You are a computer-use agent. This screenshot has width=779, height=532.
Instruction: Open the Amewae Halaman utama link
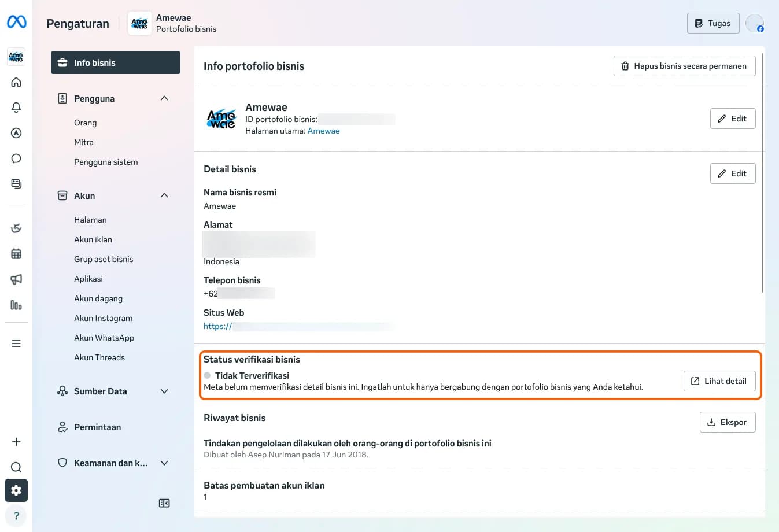click(323, 131)
